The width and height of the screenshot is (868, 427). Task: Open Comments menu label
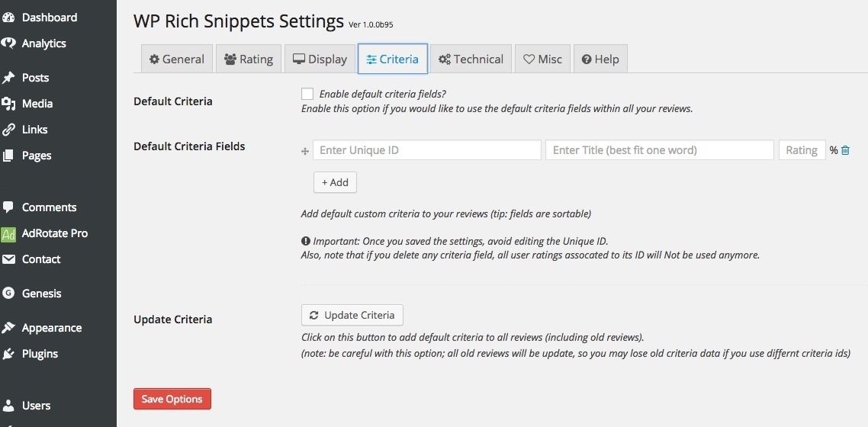[x=50, y=207]
